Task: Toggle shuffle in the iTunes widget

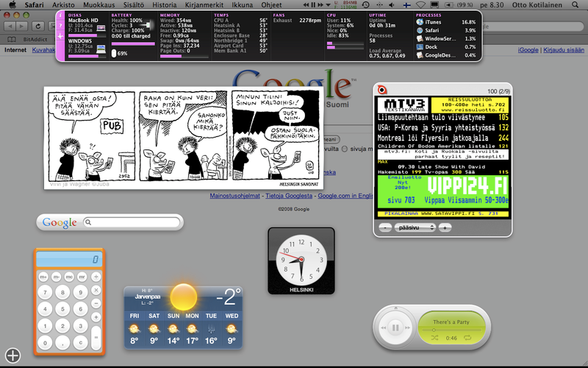Action: coord(434,338)
